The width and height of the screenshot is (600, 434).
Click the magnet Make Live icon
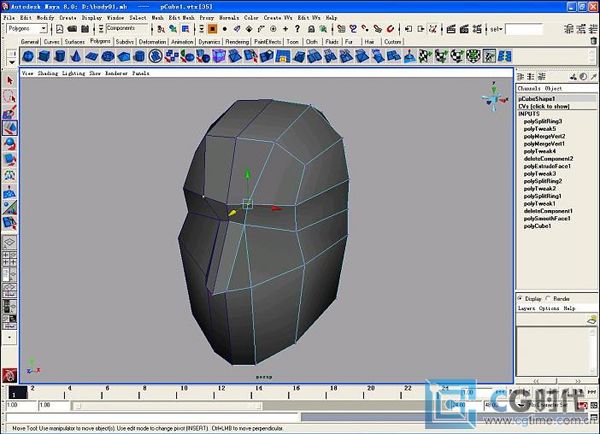pos(390,29)
